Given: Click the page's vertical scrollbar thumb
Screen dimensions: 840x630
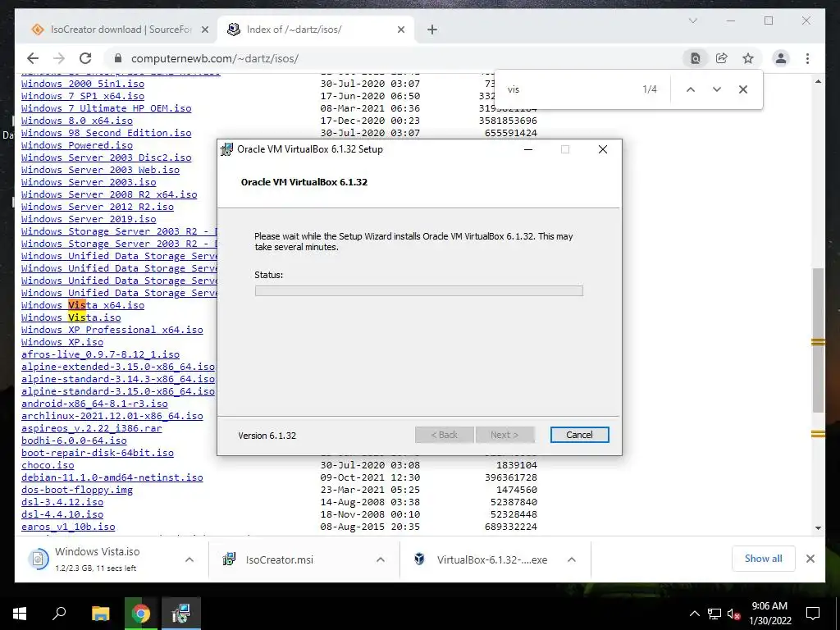Looking at the screenshot, I should click(818, 340).
